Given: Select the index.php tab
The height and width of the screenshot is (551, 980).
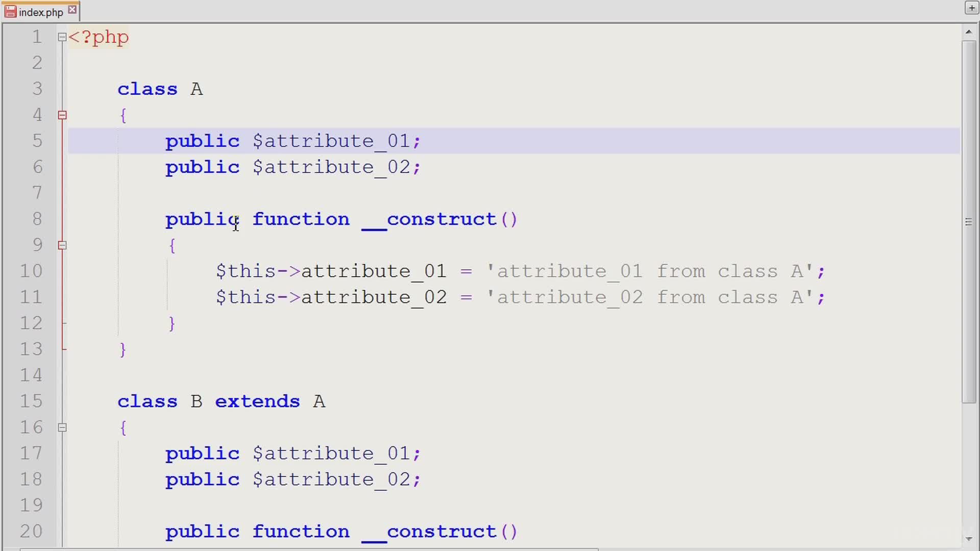Looking at the screenshot, I should click(40, 12).
